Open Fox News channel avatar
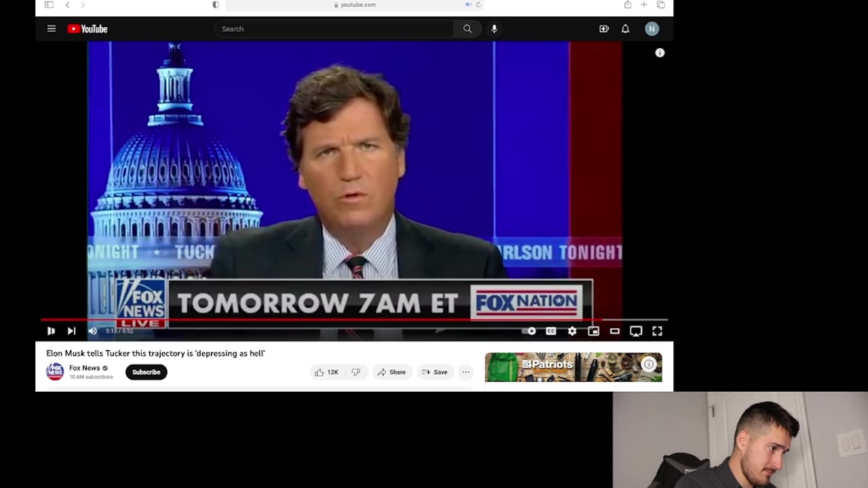The image size is (868, 488). 55,371
